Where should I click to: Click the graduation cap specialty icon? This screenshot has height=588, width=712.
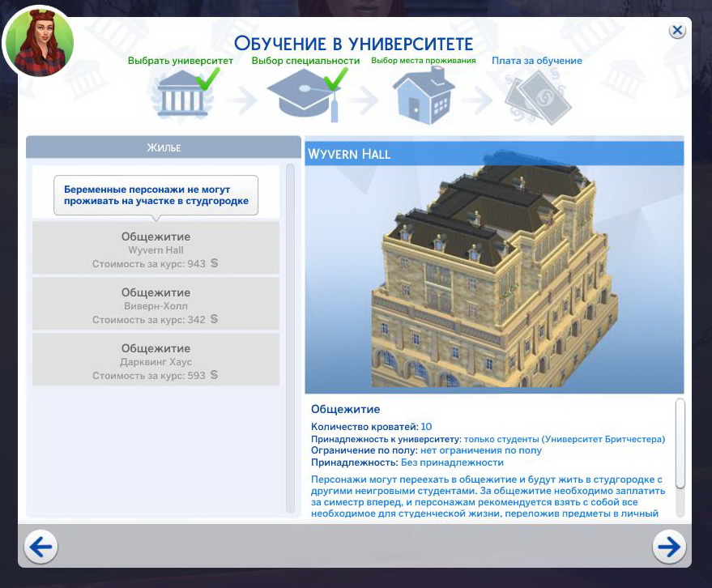tap(305, 96)
